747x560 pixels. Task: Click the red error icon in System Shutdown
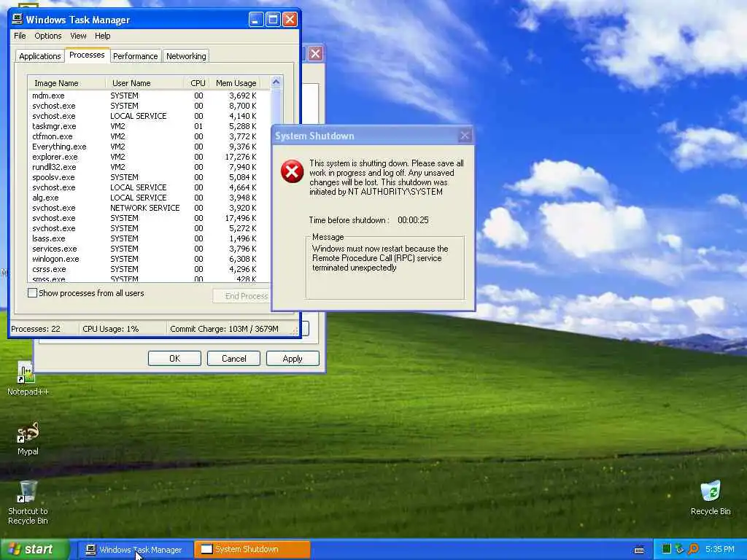pos(292,171)
